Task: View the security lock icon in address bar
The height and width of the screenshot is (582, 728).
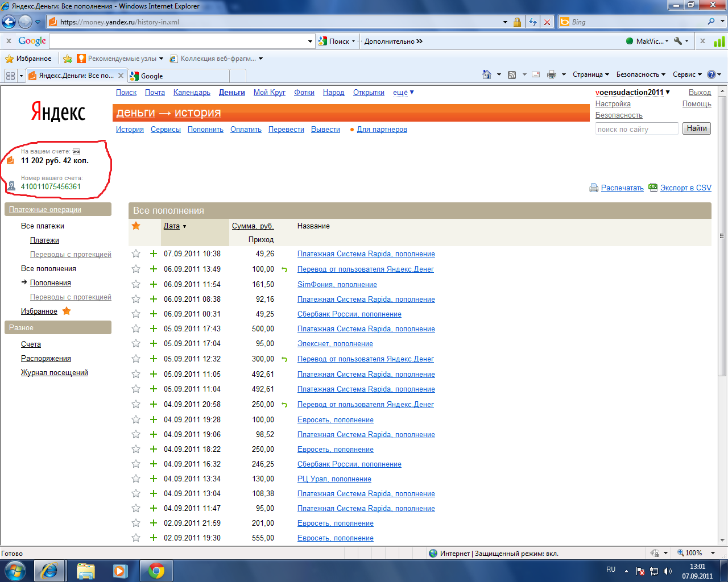Action: (x=517, y=22)
